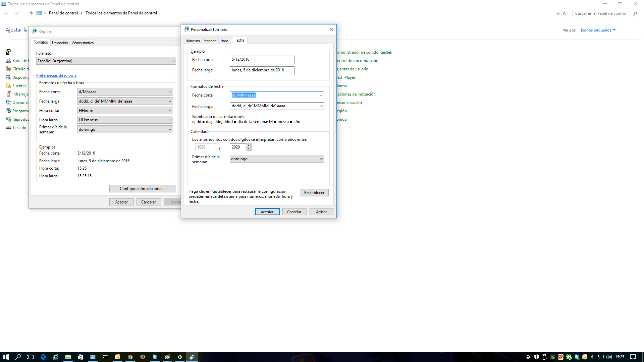This screenshot has width=644, height=362.
Task: Click the up-arrow navigation icon
Action: [31, 13]
